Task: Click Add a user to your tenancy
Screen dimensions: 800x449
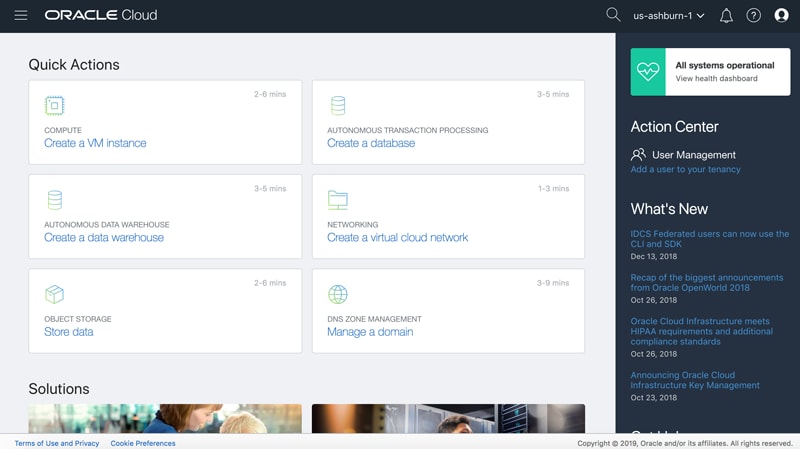Action: point(685,170)
